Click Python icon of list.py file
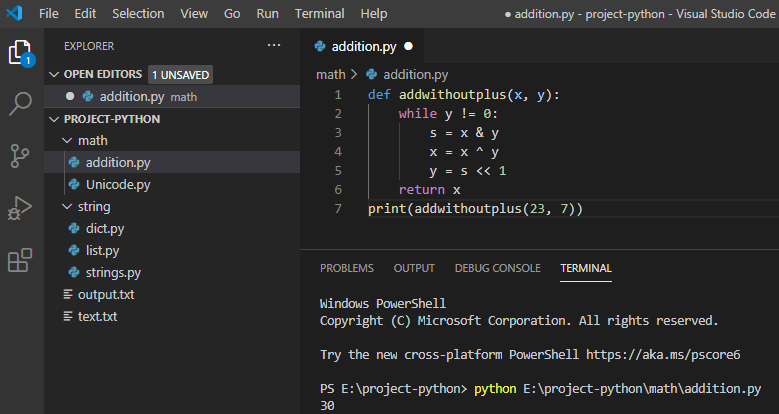The height and width of the screenshot is (414, 779). (74, 250)
